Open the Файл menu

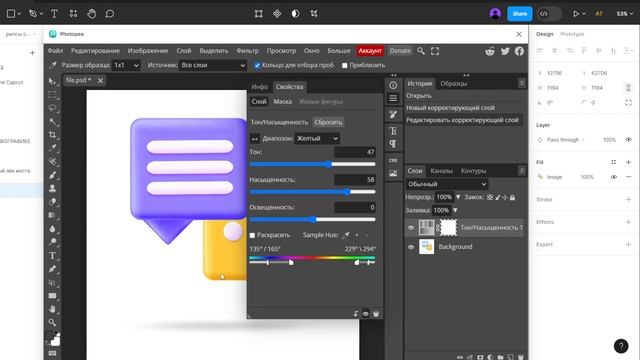[55, 51]
